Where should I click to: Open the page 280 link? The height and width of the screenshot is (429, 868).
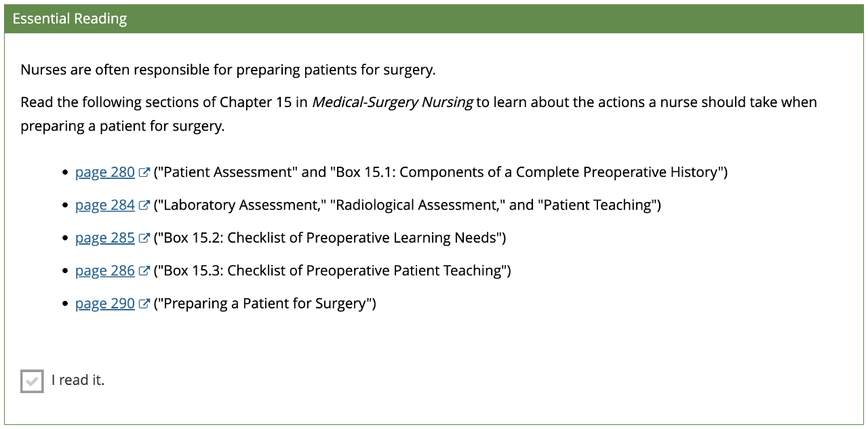click(105, 172)
